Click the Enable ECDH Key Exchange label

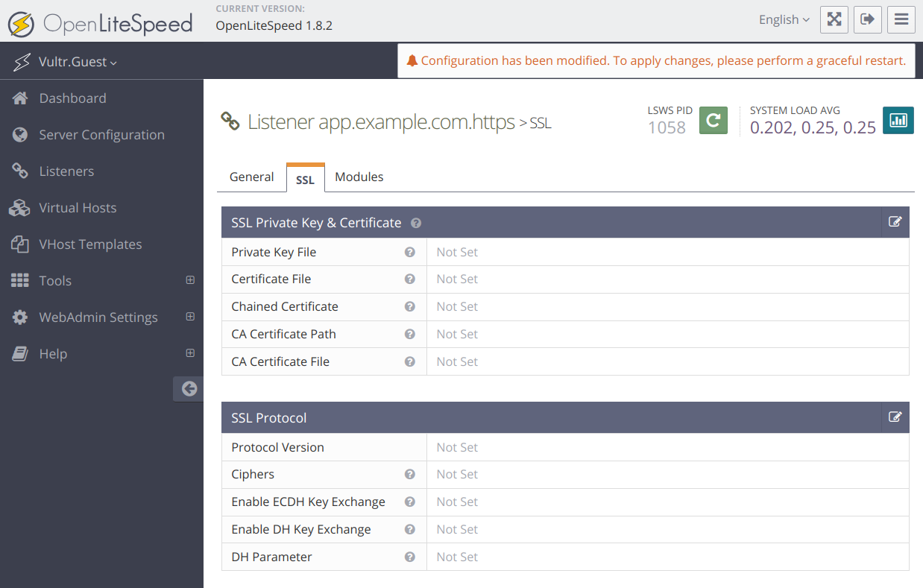point(308,502)
